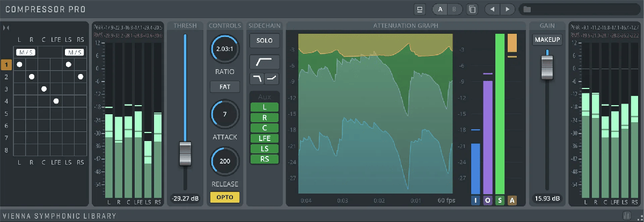The height and width of the screenshot is (222, 644).
Task: Toggle the OPTO mode button
Action: pyautogui.click(x=224, y=197)
